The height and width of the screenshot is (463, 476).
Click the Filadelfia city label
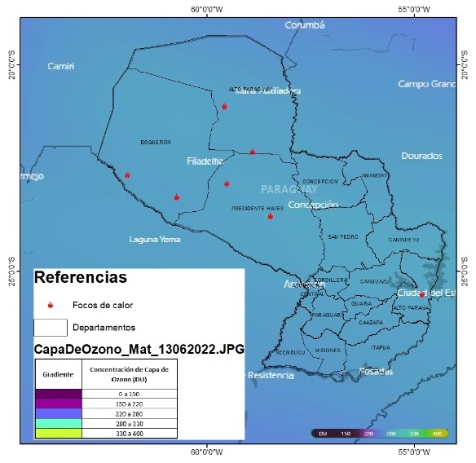tap(205, 161)
